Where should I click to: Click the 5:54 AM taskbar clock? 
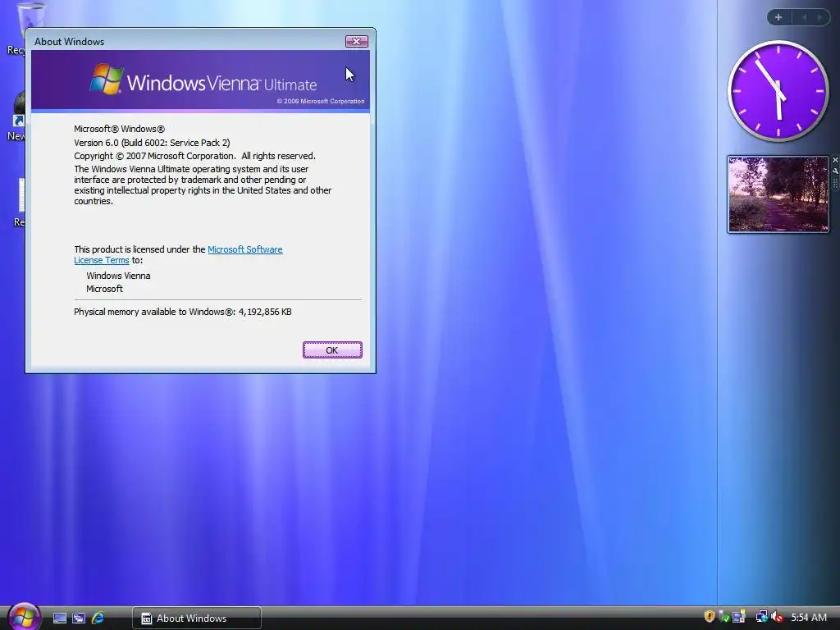809,618
